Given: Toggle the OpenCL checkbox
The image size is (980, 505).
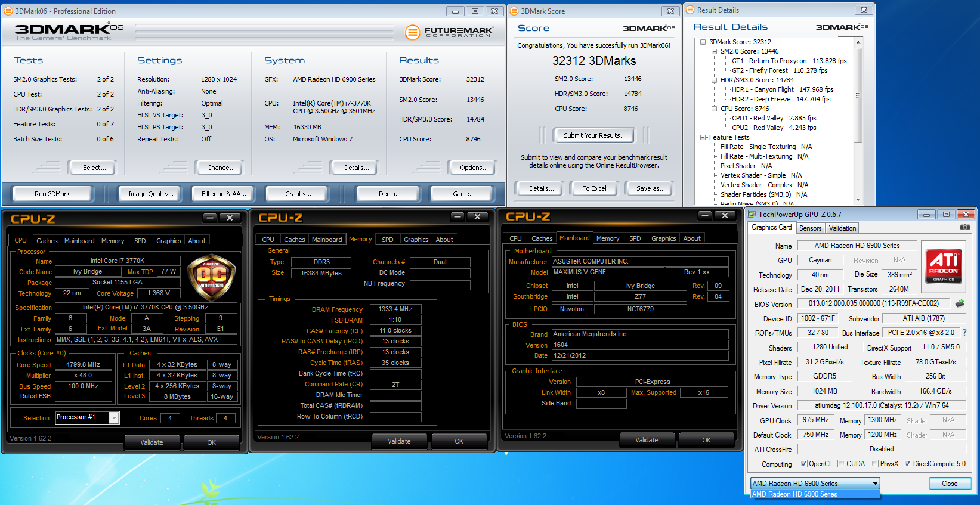Looking at the screenshot, I should [x=803, y=464].
